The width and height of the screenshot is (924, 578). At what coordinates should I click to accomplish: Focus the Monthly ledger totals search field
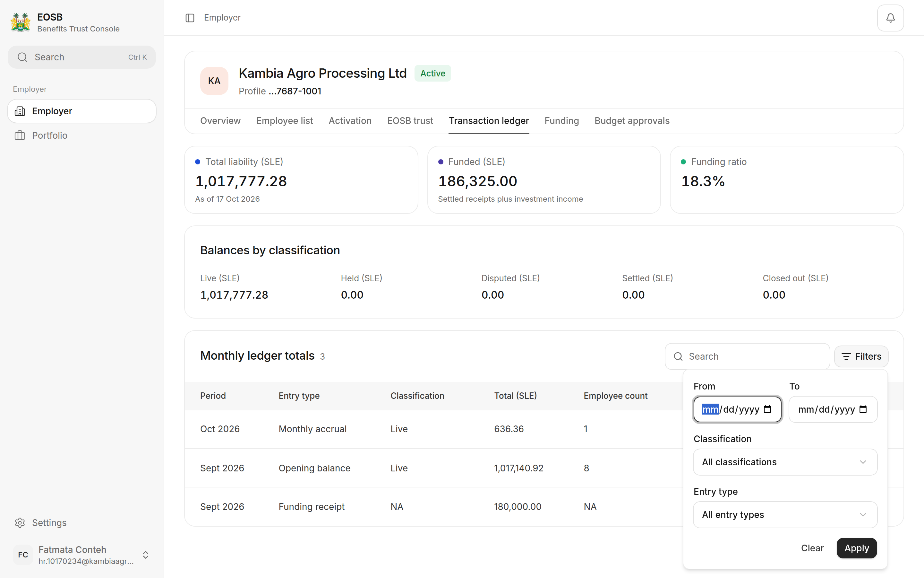point(747,356)
